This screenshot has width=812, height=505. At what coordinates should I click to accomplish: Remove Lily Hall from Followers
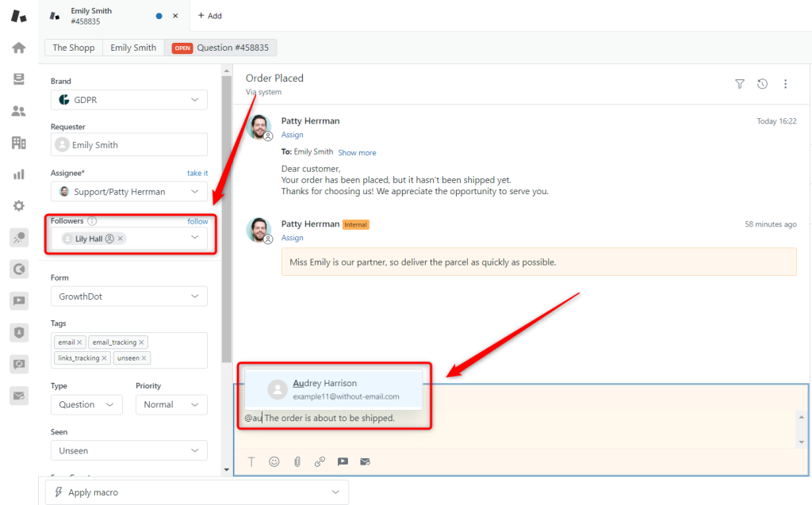[121, 238]
